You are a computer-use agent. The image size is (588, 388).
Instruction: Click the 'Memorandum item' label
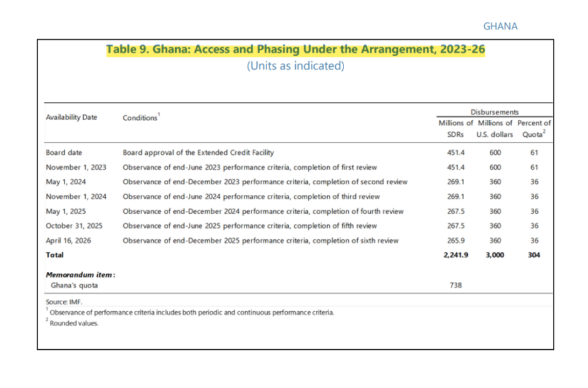[81, 274]
